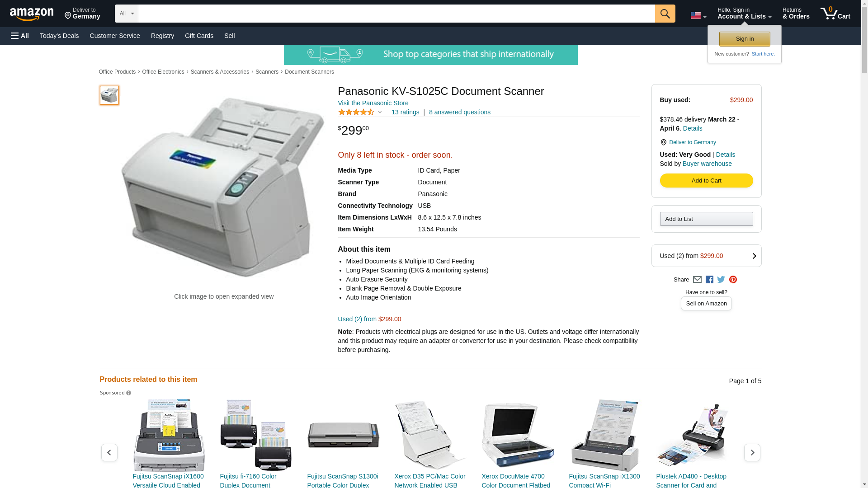This screenshot has height=488, width=868.
Task: Share via email icon
Action: pos(697,280)
